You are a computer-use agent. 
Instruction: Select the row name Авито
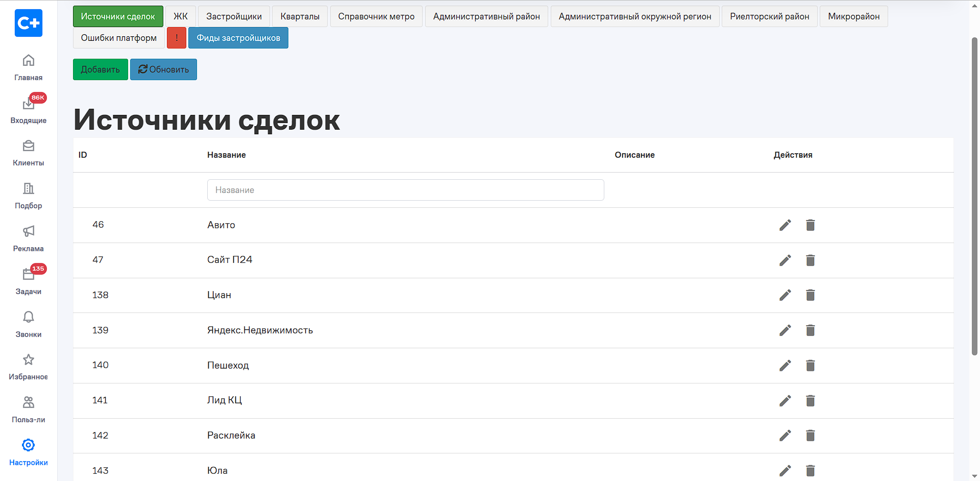(221, 225)
